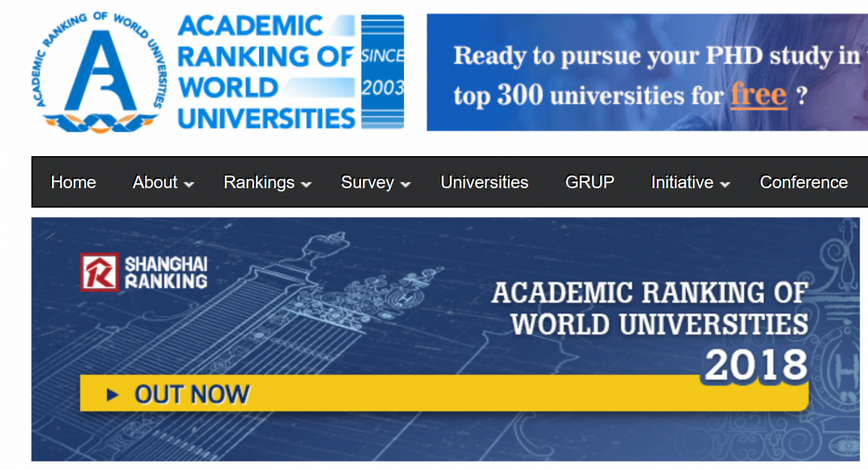The height and width of the screenshot is (470, 868).
Task: Expand the Survey dropdown arrow
Action: [x=405, y=184]
